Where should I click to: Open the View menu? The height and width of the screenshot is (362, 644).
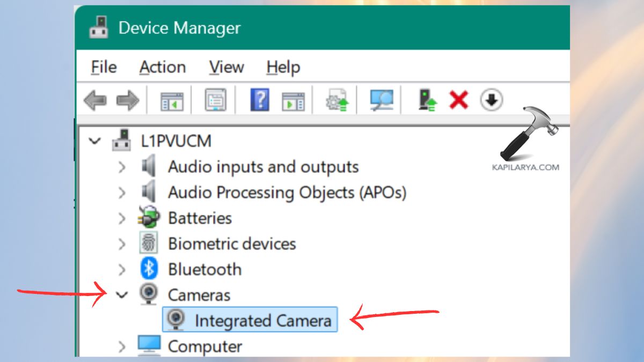(226, 68)
